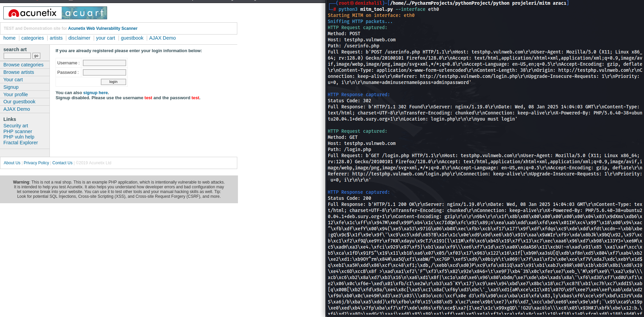Follow the signup here link

pos(95,92)
